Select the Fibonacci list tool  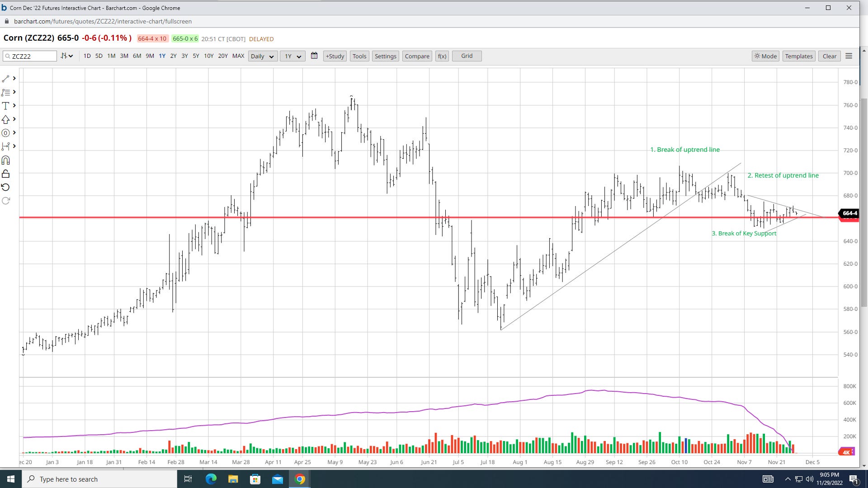6,92
